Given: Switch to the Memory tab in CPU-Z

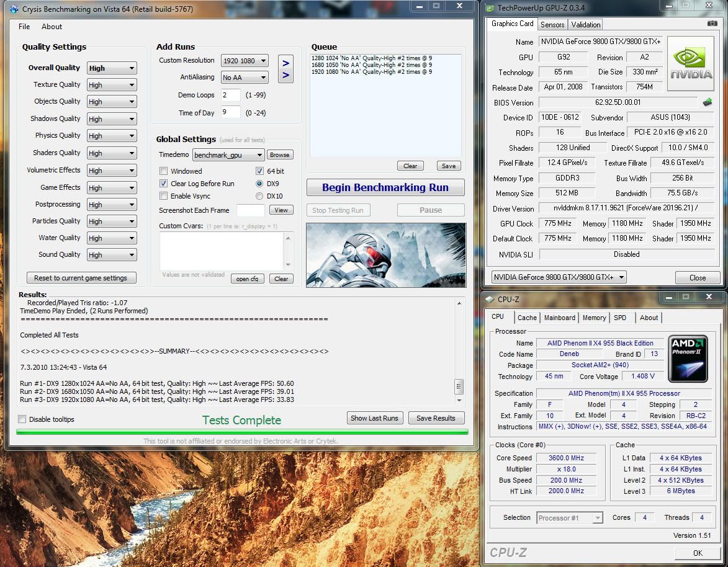Looking at the screenshot, I should pos(595,318).
